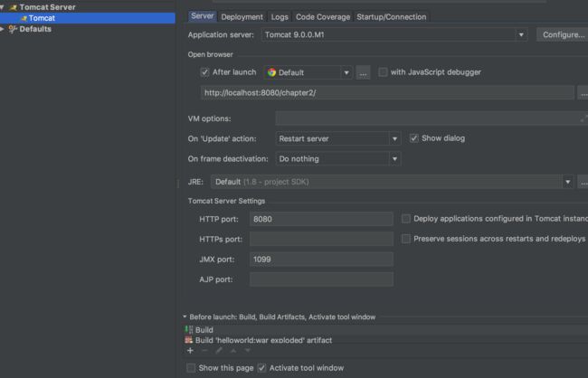Enable Deploy applications configured in Tomcat
588x378 pixels.
click(x=406, y=219)
